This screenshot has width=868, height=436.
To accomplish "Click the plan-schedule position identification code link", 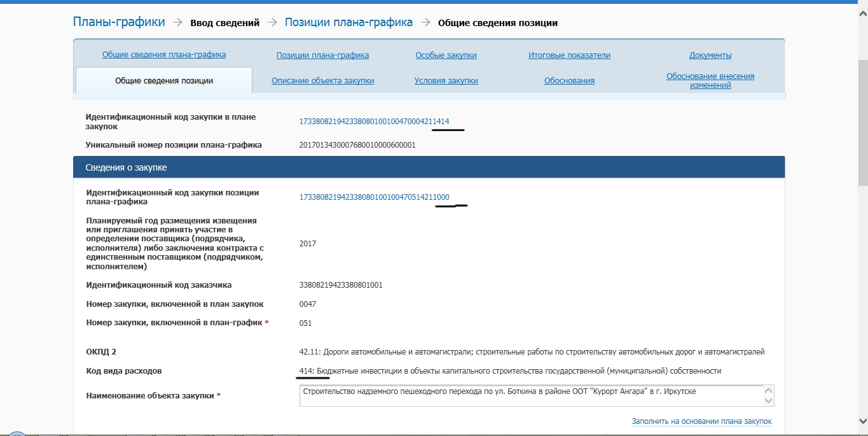I will pyautogui.click(x=374, y=197).
